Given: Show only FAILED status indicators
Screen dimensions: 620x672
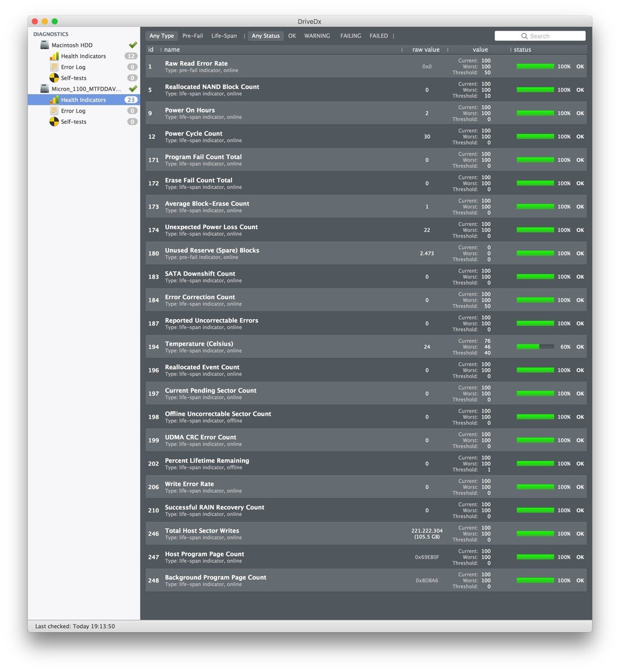Looking at the screenshot, I should 379,36.
